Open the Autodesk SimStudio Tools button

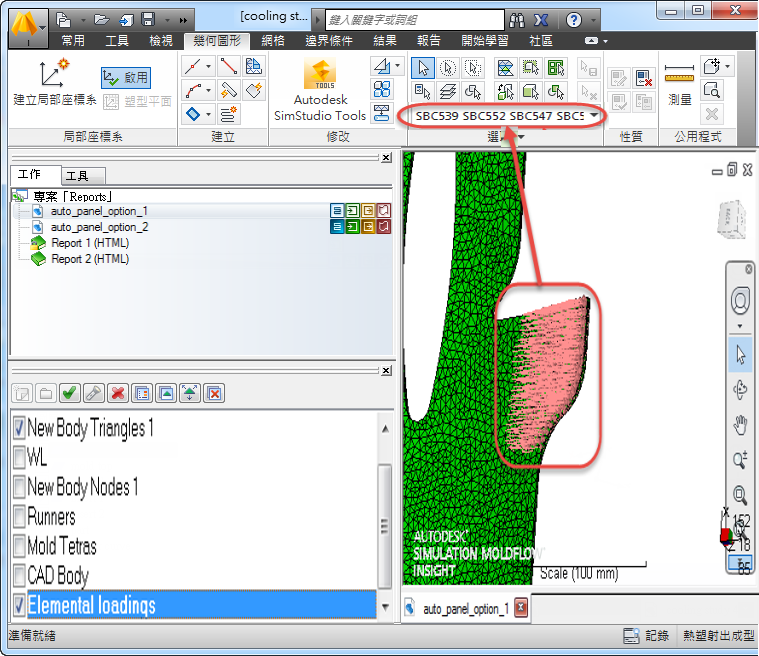click(320, 90)
